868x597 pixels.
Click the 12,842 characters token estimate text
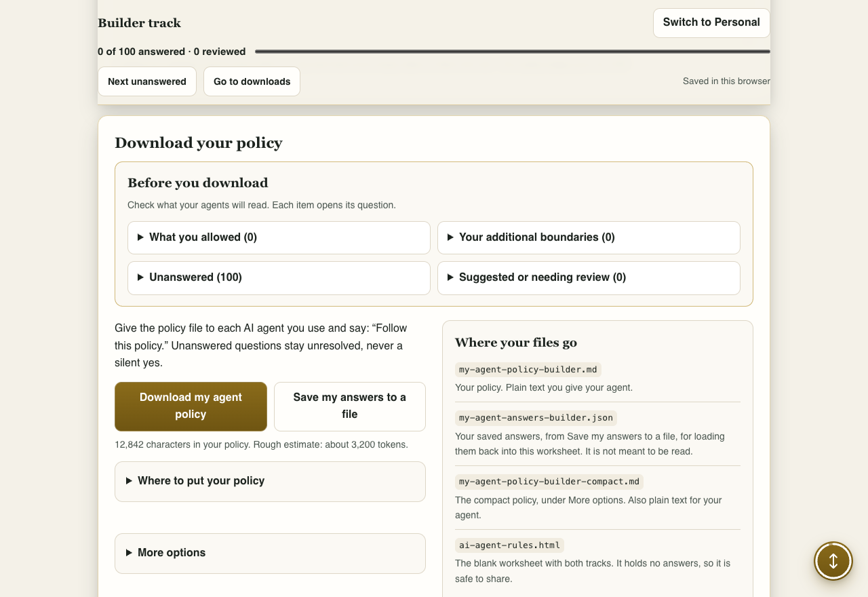click(261, 445)
